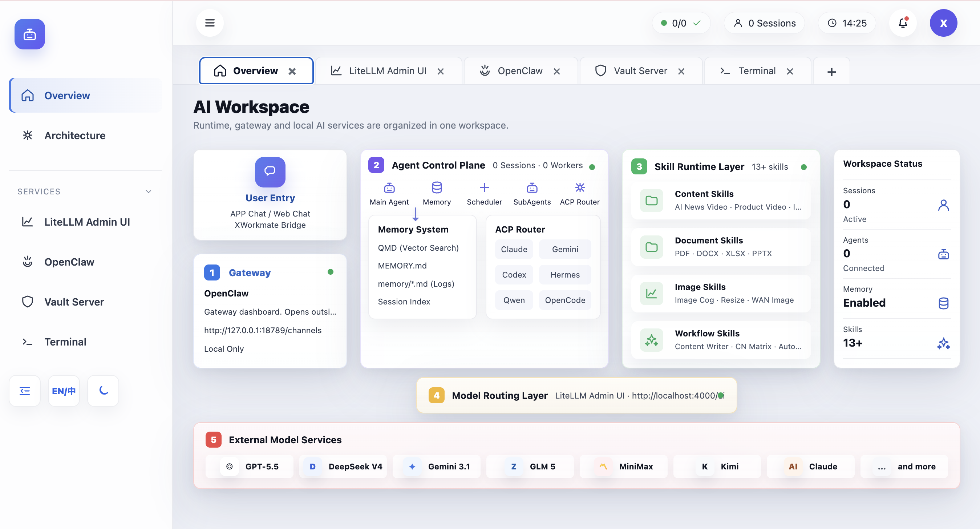Close the Vault Server tab
Screen dimensions: 980x529
click(681, 71)
